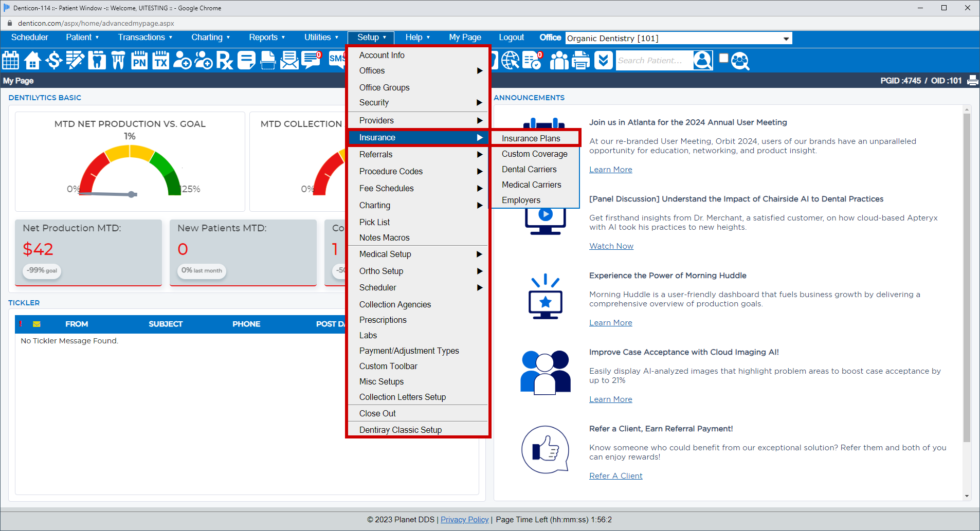This screenshot has width=980, height=531.
Task: Open the dollar sign transactions icon
Action: click(53, 60)
